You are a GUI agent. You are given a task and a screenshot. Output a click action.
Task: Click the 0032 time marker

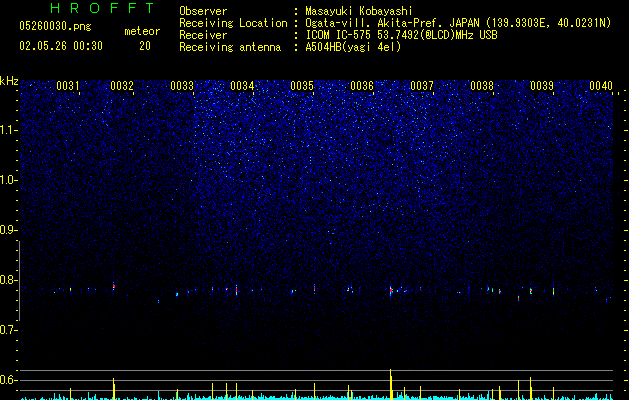(122, 86)
